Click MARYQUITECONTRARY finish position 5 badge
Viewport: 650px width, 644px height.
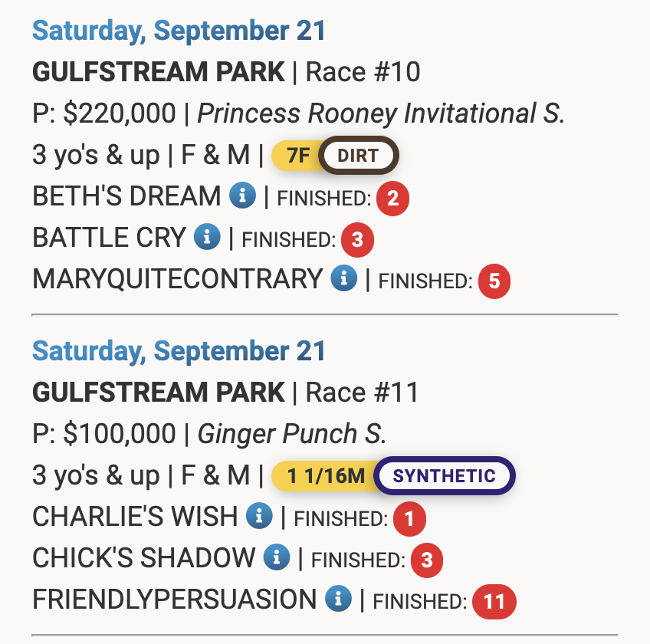click(494, 281)
